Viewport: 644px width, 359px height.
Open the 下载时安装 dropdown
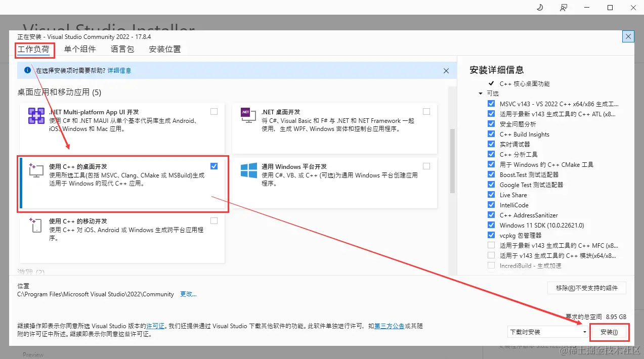pyautogui.click(x=548, y=332)
